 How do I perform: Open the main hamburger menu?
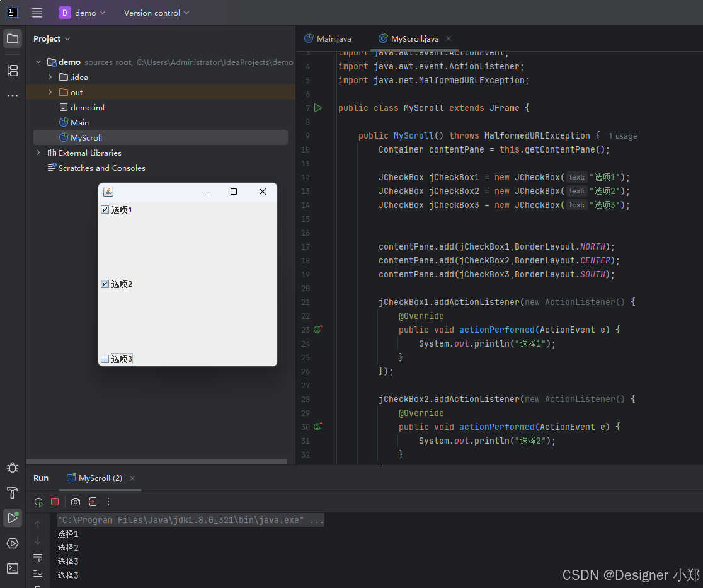(37, 13)
